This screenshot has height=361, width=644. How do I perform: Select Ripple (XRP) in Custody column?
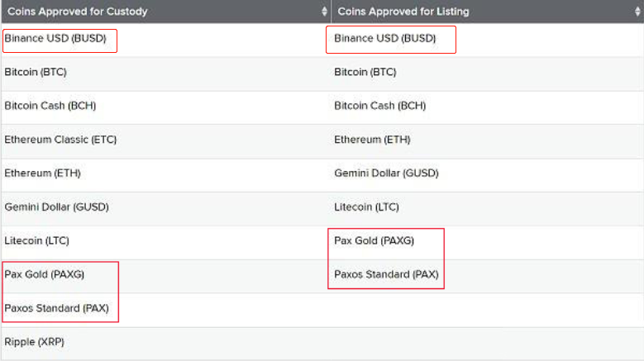pos(34,342)
